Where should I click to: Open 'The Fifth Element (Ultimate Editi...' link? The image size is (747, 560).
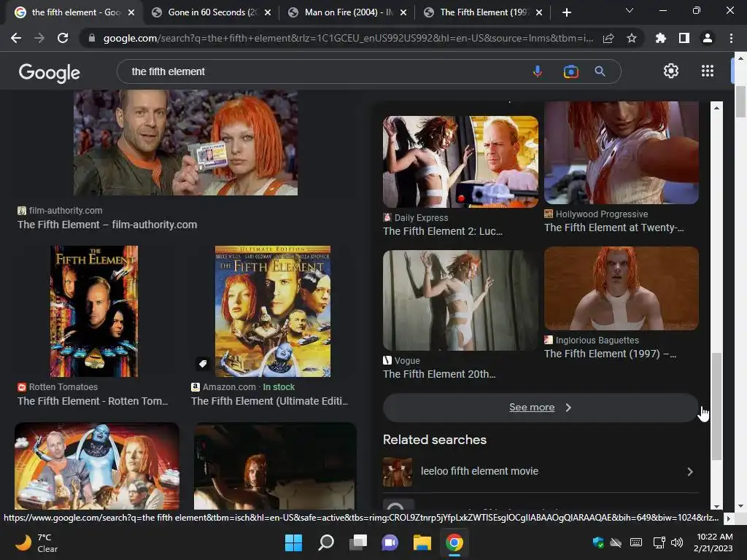pos(270,402)
